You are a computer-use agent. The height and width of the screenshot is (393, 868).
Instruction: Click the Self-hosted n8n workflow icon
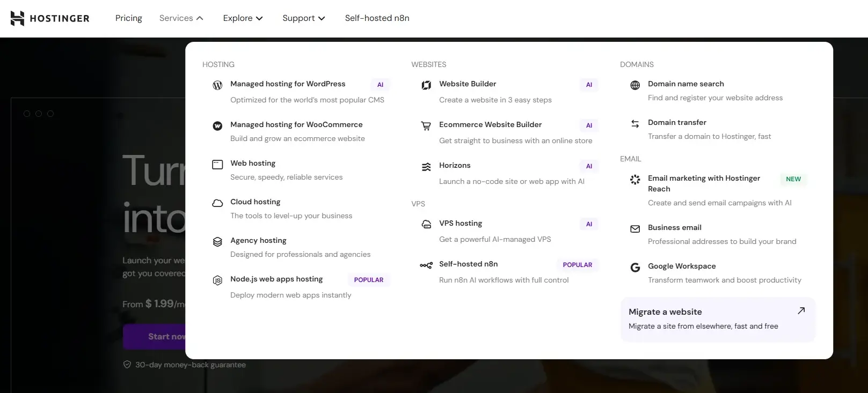pos(426,265)
